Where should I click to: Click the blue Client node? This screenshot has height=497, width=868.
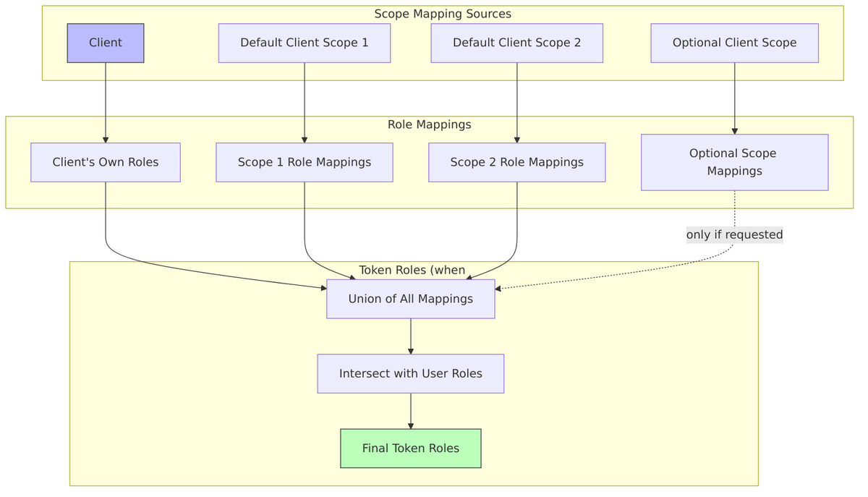point(106,43)
